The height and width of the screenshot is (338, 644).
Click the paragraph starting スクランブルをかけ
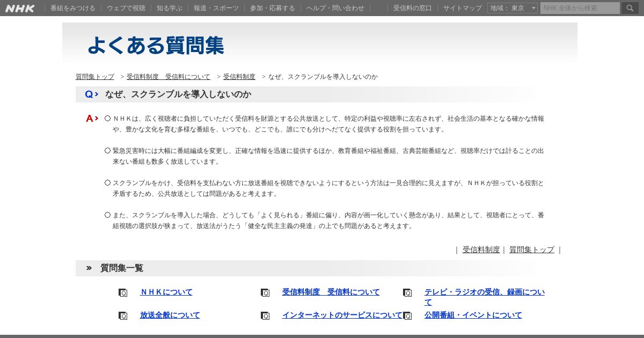pos(328,188)
